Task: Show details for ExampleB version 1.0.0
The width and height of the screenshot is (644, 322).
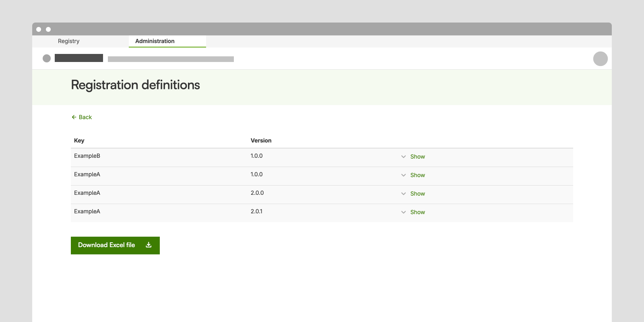Action: 417,157
